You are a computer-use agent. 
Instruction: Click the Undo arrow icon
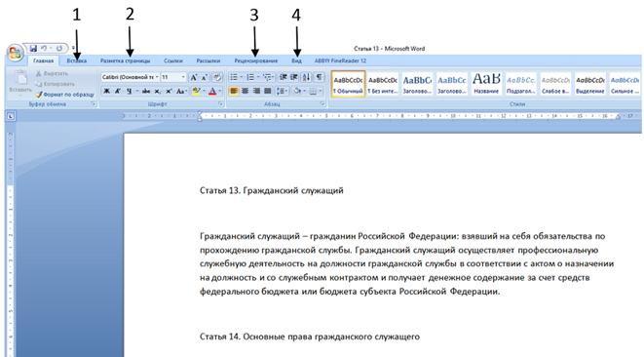click(x=44, y=49)
